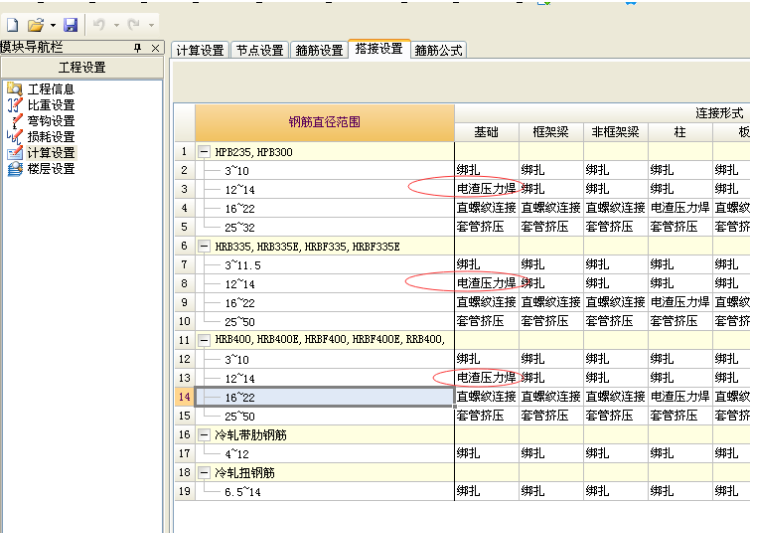The width and height of the screenshot is (771, 533).
Task: Select the 4~12 diameter range row
Action: pyautogui.click(x=325, y=453)
